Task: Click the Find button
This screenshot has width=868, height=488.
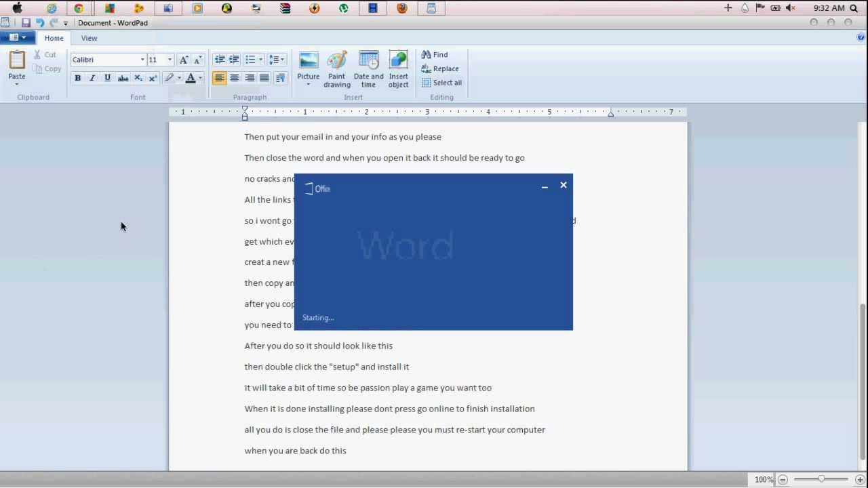Action: coord(435,55)
